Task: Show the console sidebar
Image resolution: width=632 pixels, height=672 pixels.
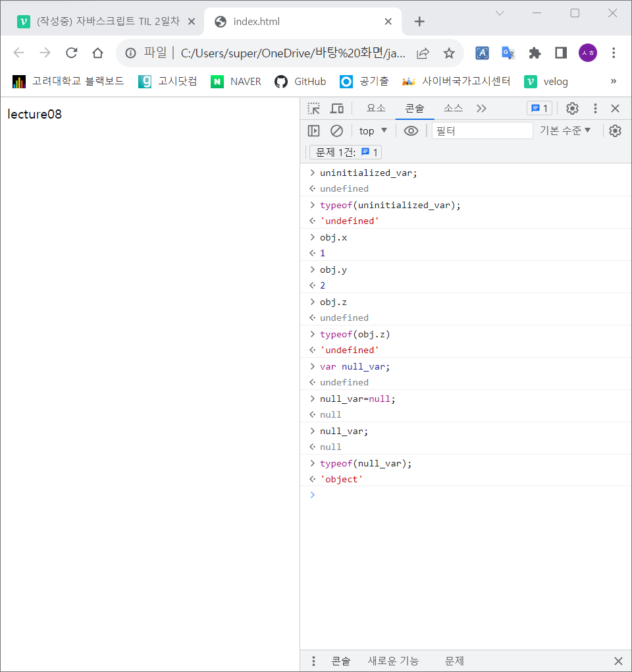Action: (x=314, y=130)
